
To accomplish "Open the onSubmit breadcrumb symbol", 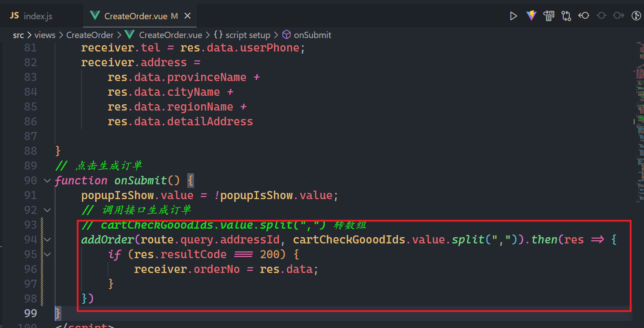I will pos(313,35).
